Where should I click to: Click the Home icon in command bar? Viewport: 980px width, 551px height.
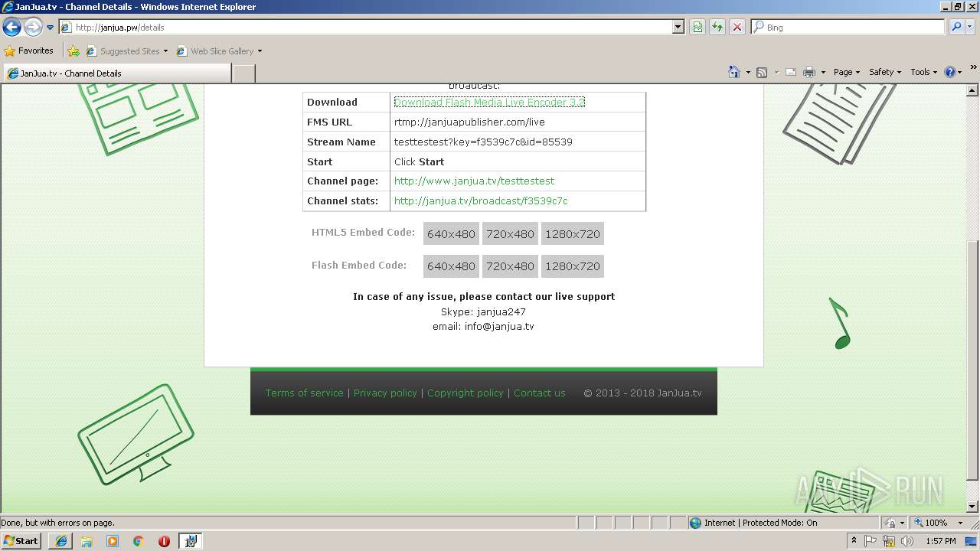[x=733, y=72]
